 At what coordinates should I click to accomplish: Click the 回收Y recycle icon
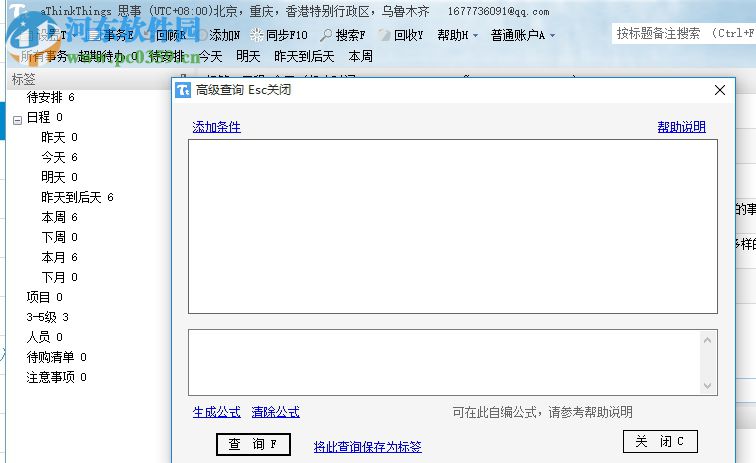[384, 35]
